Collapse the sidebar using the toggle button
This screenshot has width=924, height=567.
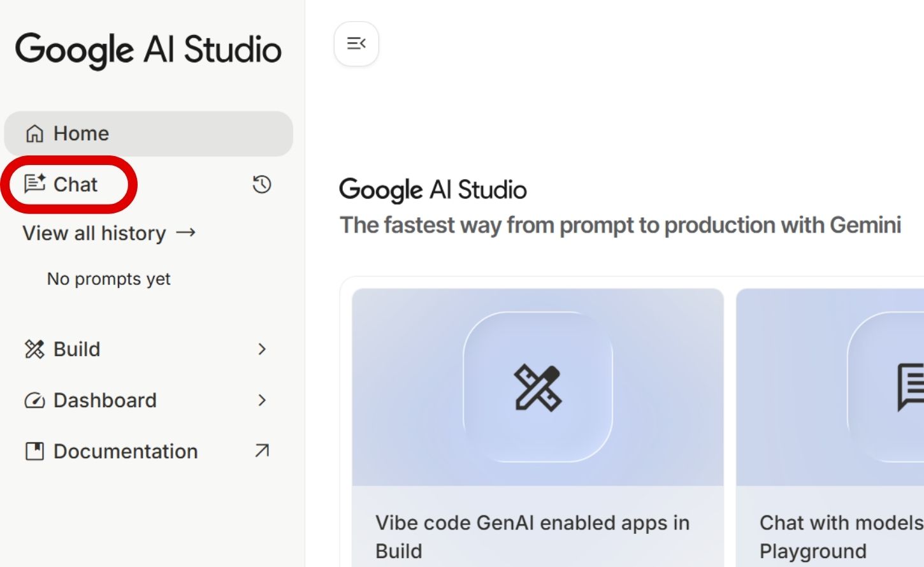click(356, 43)
